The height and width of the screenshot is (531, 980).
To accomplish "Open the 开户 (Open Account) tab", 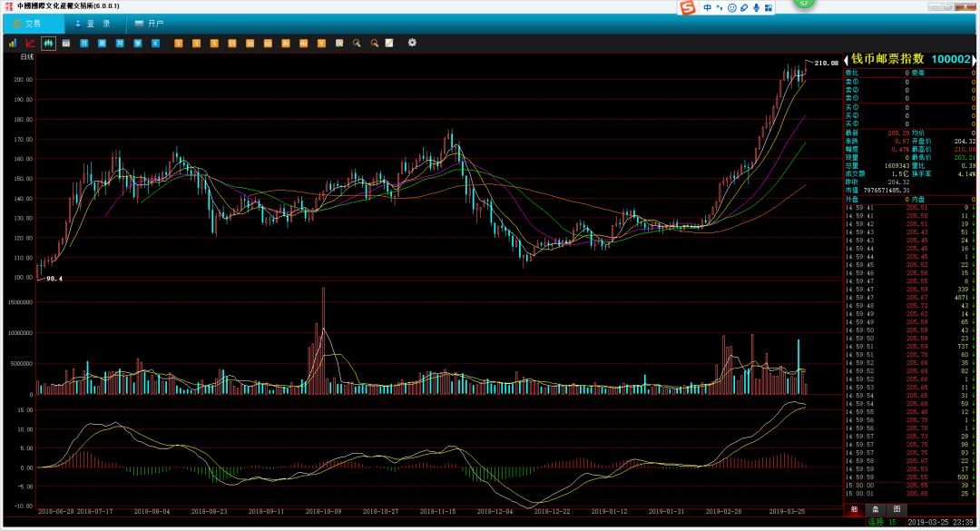I will click(x=150, y=24).
